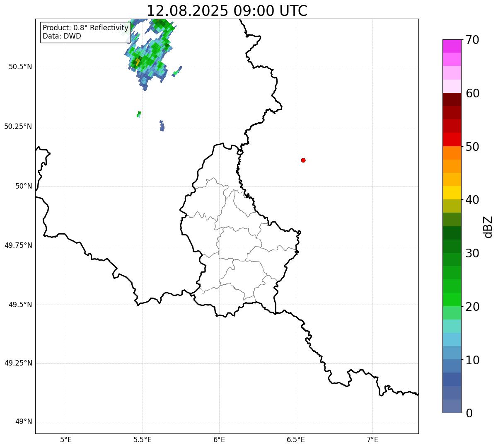The height and width of the screenshot is (448, 498).
Task: Pick the magenta top colorbar segment
Action: point(452,46)
